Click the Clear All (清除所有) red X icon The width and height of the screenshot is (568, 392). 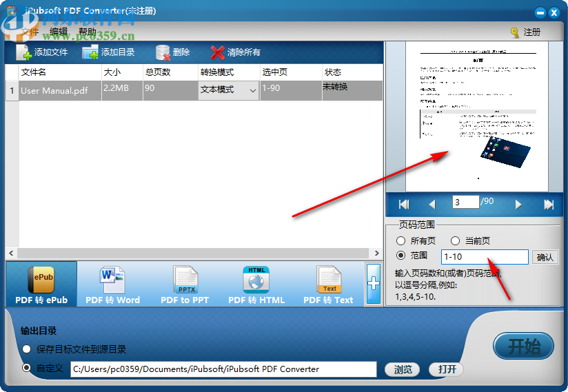point(217,52)
